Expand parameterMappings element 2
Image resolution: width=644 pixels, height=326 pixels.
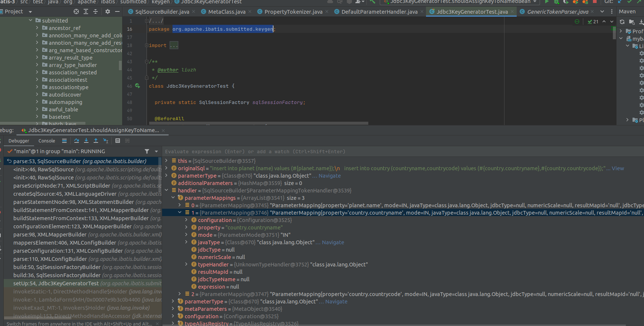[180, 294]
